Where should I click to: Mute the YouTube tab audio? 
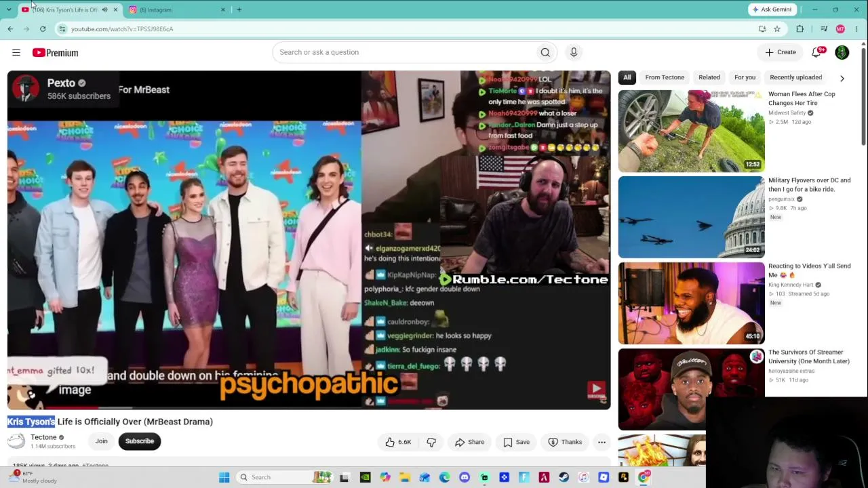[104, 9]
